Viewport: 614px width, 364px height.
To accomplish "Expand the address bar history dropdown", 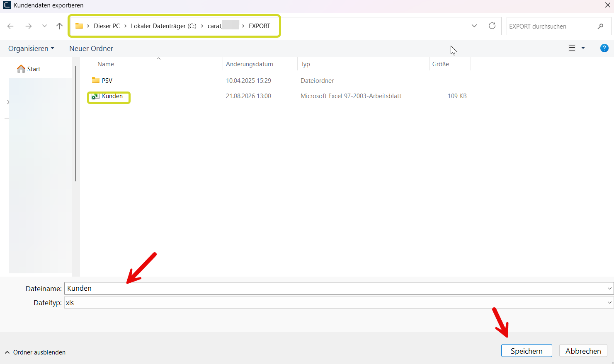I will (474, 26).
